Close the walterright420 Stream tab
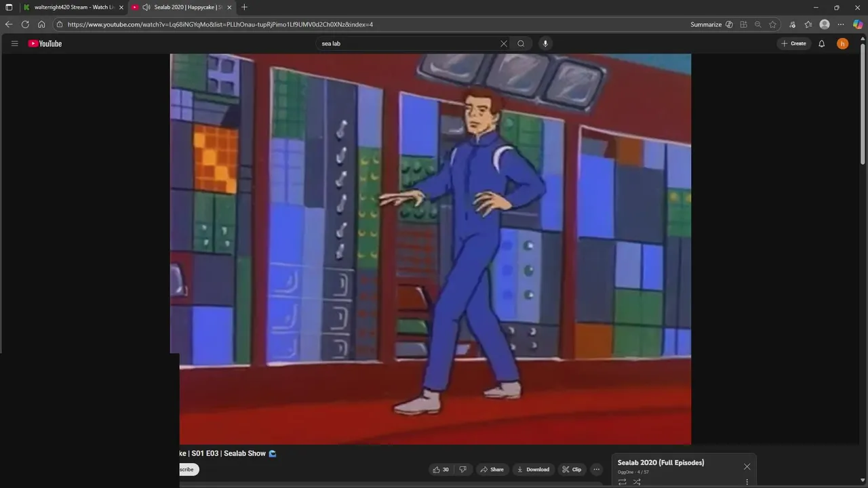 tap(121, 7)
